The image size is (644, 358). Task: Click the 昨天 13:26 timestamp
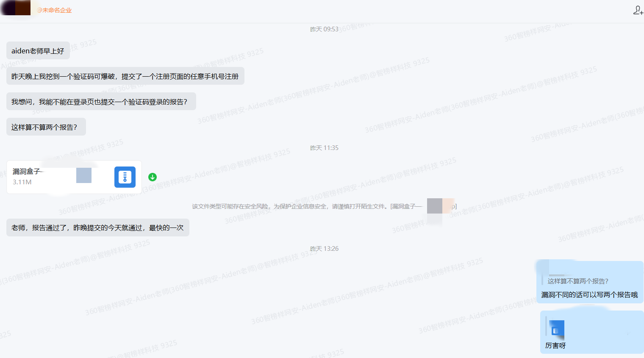[324, 249]
